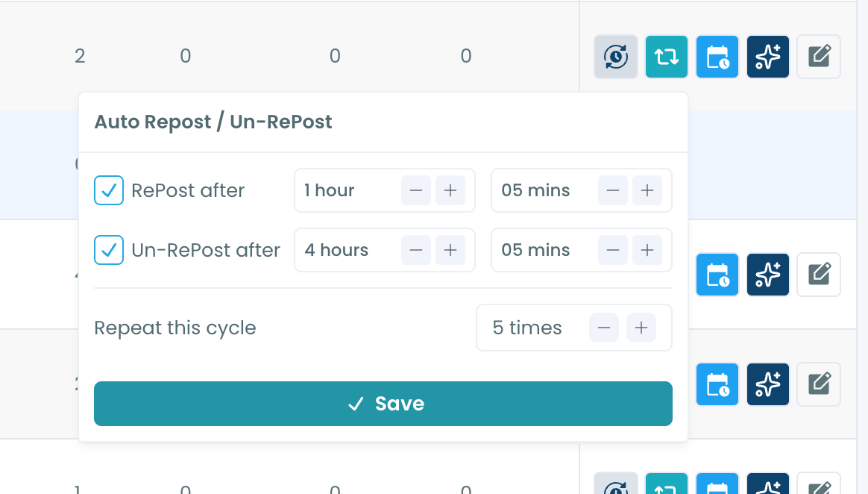Decrease Un-RePost after hours
The image size is (868, 494).
point(416,250)
